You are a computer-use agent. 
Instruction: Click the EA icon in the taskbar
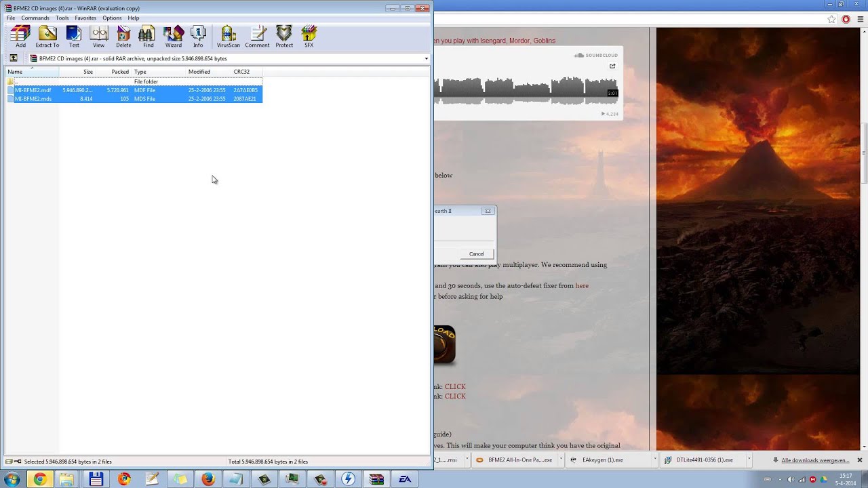coord(405,479)
